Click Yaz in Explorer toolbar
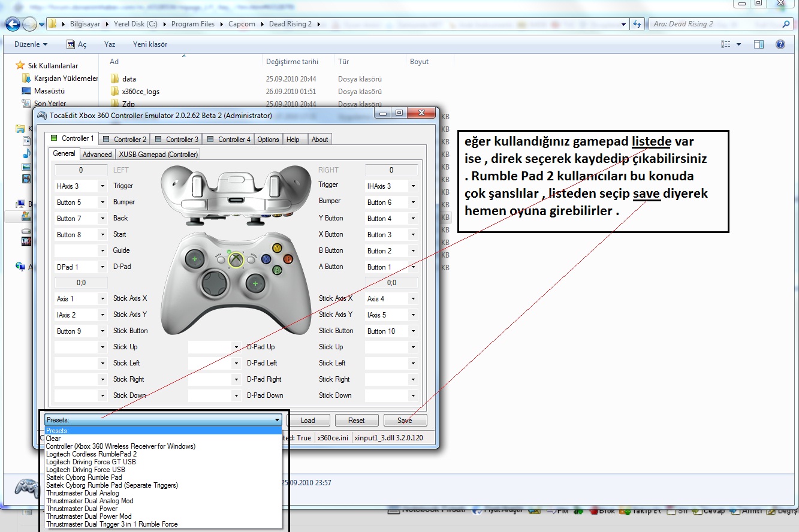The height and width of the screenshot is (532, 799). (110, 44)
